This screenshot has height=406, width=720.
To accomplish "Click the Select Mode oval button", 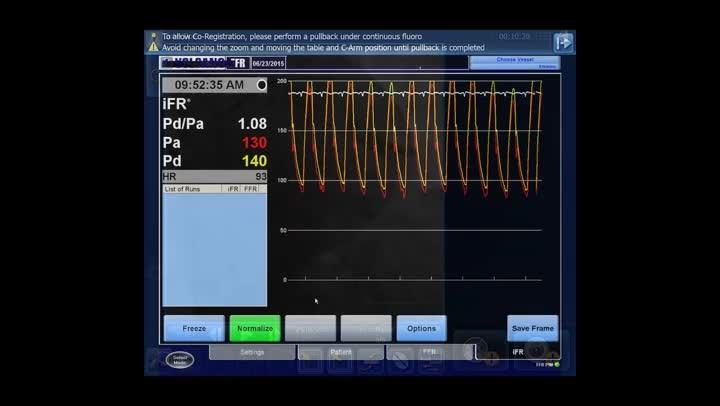I will (x=180, y=360).
